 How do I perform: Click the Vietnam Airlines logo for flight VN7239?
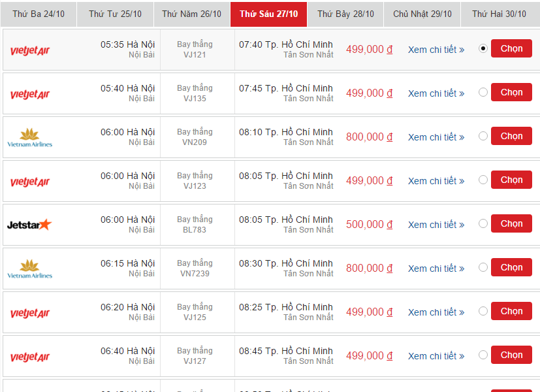(30, 269)
